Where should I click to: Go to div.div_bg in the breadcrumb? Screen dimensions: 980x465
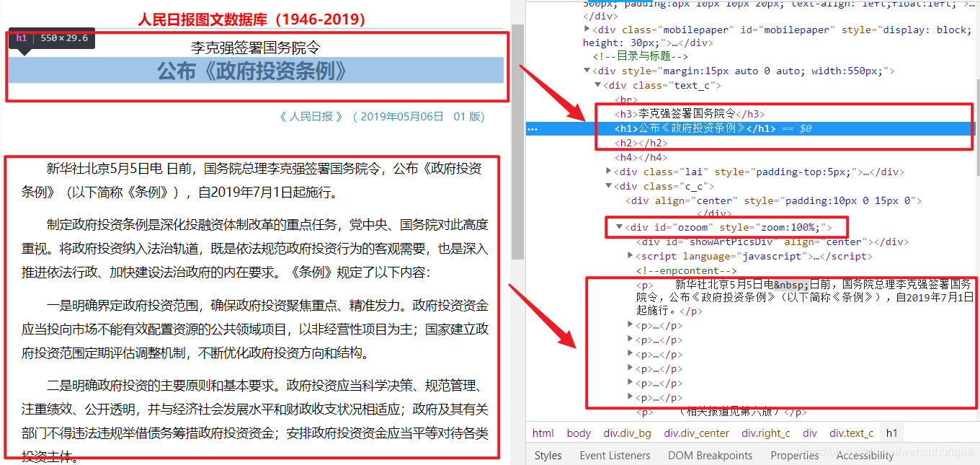click(627, 433)
